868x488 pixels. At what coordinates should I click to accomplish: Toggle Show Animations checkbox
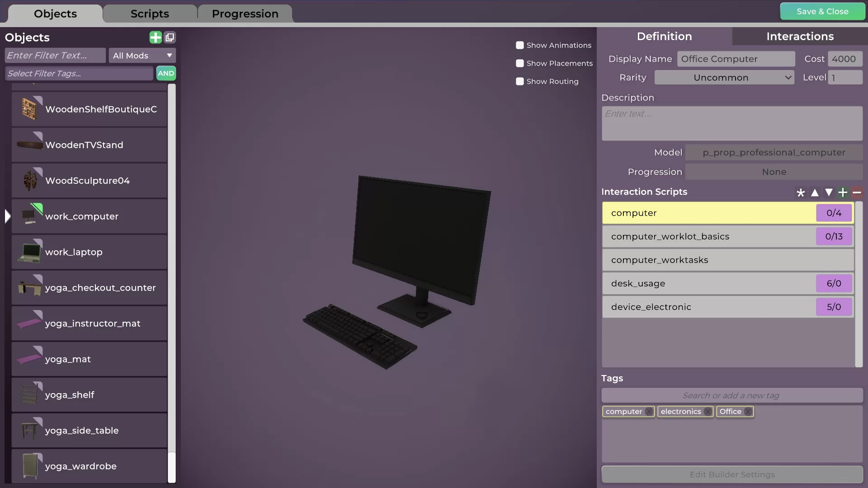[x=519, y=45]
